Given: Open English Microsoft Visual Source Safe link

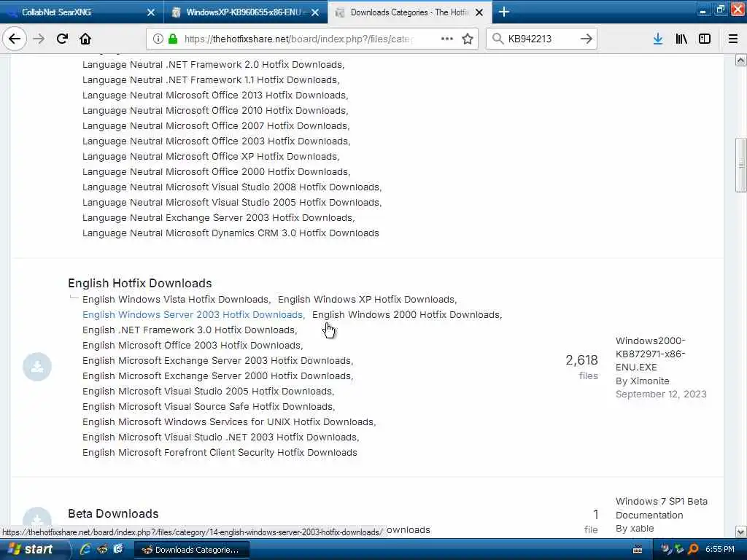Looking at the screenshot, I should click(x=208, y=406).
